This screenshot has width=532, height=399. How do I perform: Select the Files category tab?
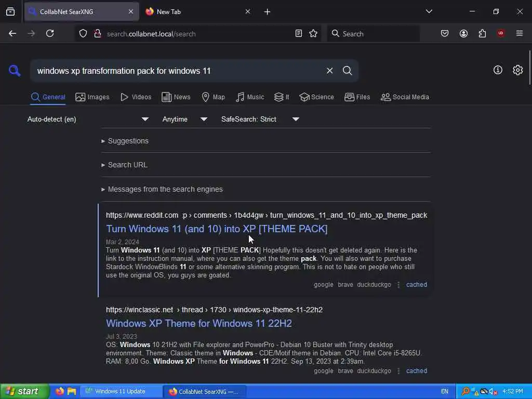point(357,97)
